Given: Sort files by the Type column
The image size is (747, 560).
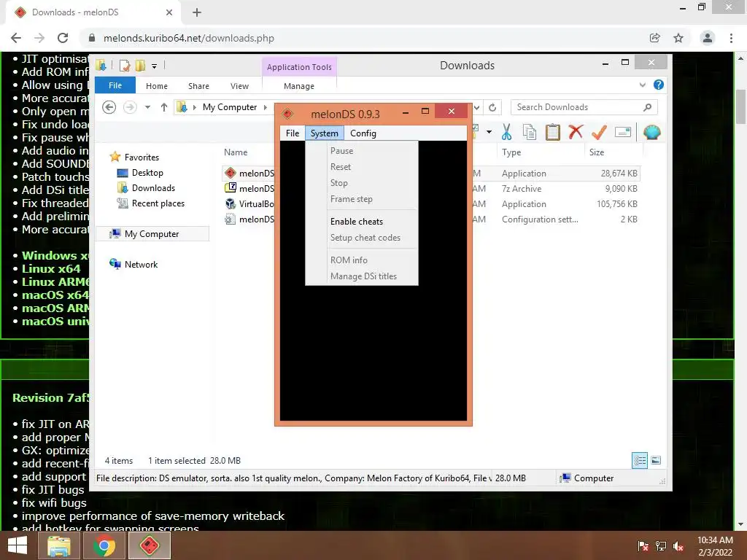Looking at the screenshot, I should click(x=511, y=152).
